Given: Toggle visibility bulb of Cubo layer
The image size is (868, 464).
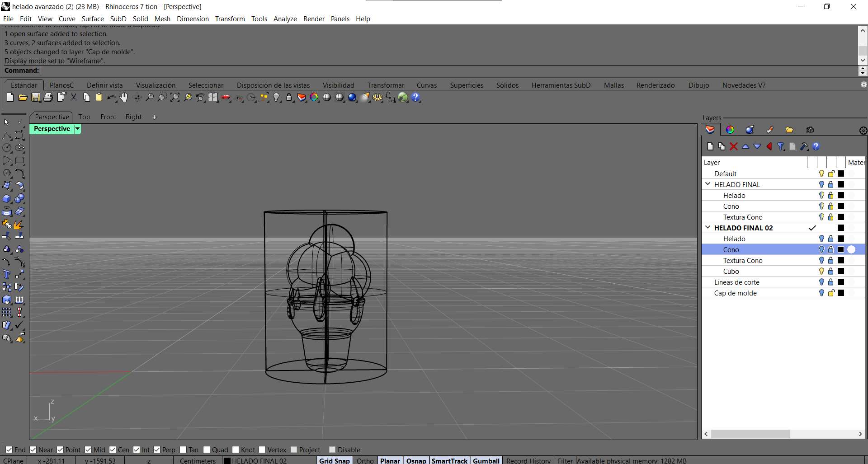Looking at the screenshot, I should click(x=821, y=271).
